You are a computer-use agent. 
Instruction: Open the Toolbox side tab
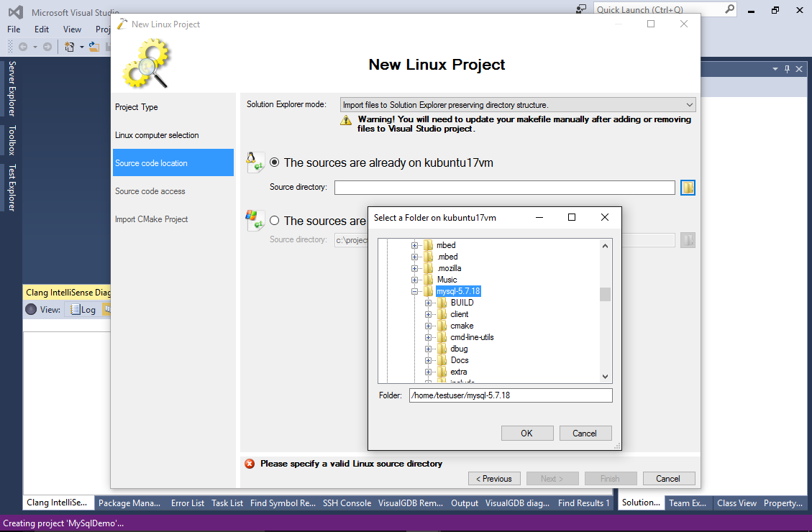point(12,139)
